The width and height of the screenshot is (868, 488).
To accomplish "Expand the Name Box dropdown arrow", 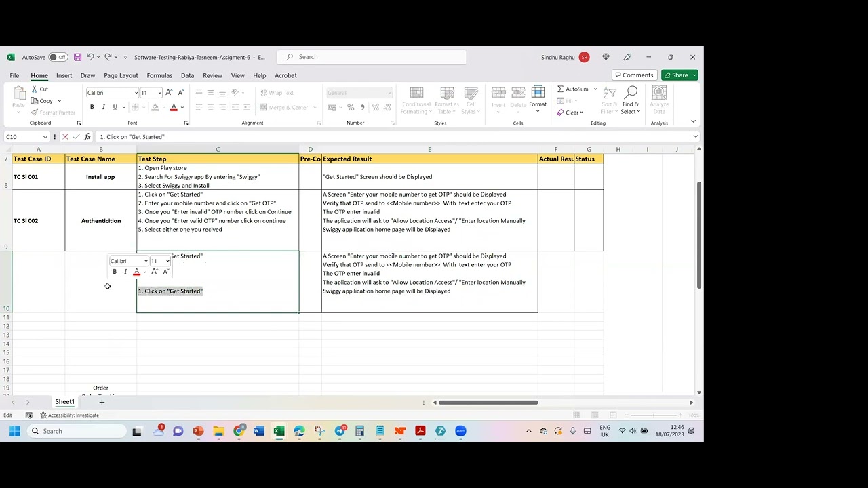I will [45, 137].
